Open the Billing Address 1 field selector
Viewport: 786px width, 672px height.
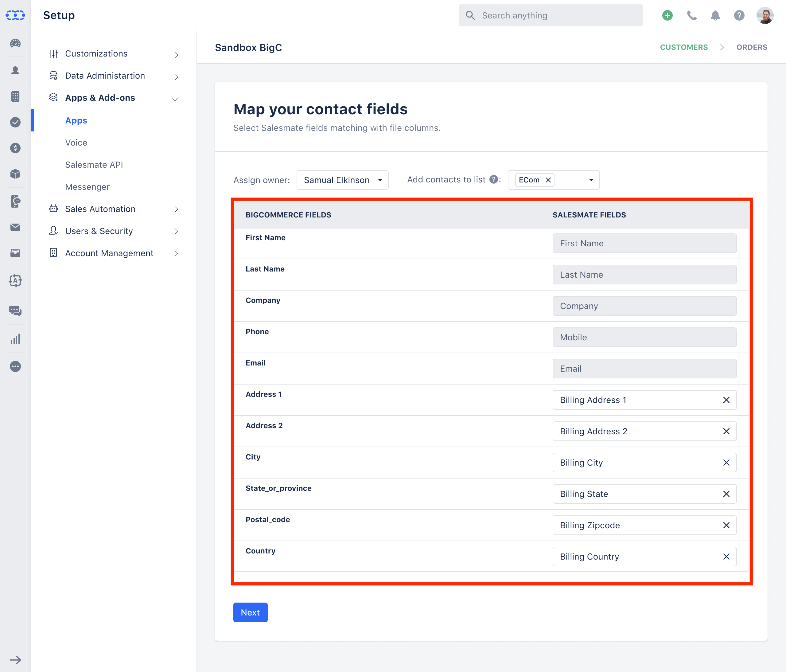644,400
